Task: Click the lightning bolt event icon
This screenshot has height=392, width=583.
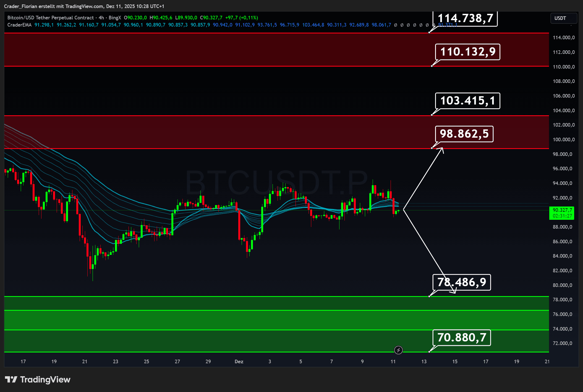Action: 398,350
